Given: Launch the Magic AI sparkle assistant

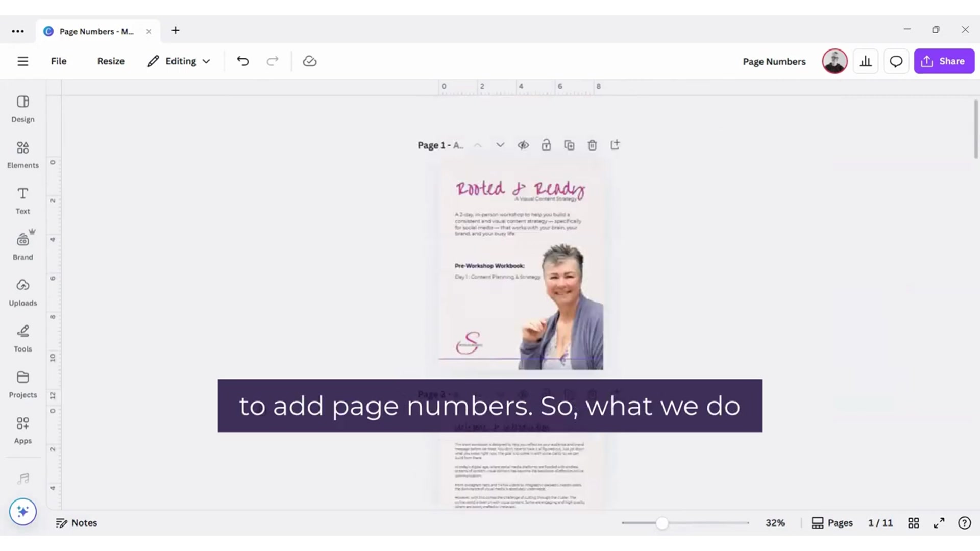Looking at the screenshot, I should tap(23, 512).
